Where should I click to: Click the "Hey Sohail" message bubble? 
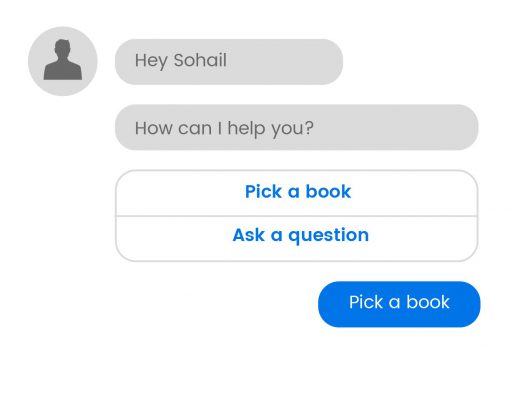(x=229, y=62)
